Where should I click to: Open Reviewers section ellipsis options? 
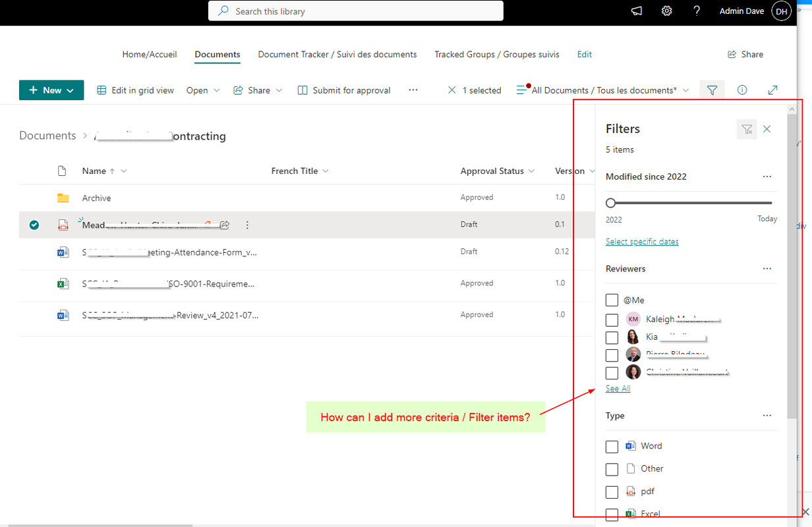pos(767,269)
